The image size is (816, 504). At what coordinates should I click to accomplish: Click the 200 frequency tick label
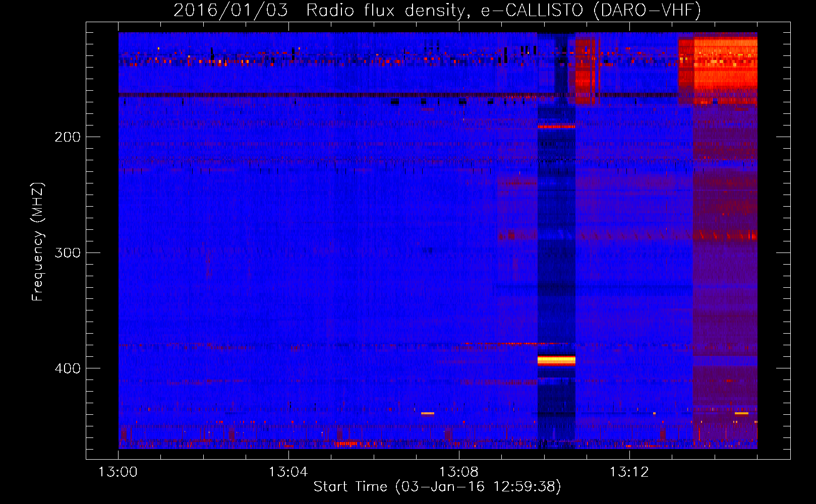coord(68,137)
